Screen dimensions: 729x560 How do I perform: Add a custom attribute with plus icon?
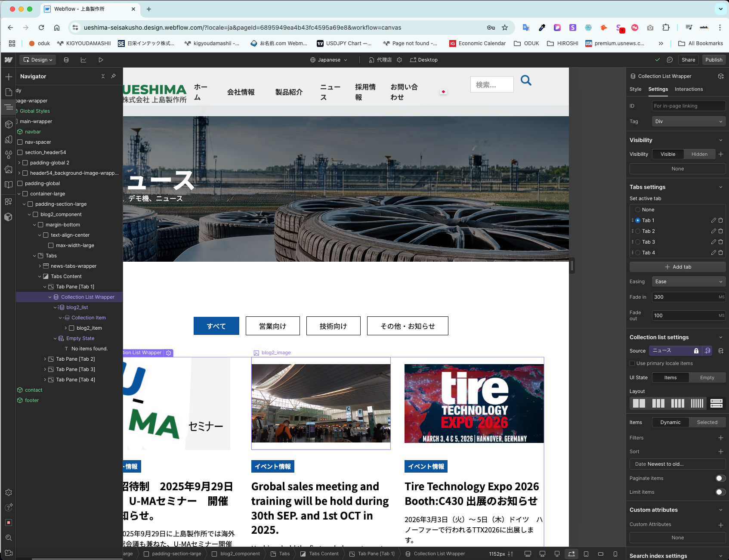(721, 525)
